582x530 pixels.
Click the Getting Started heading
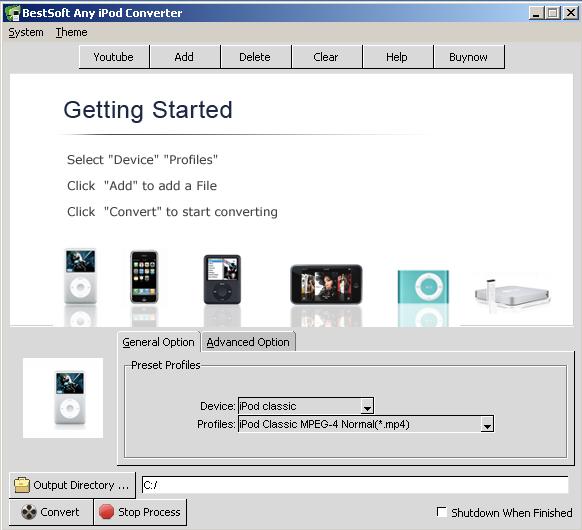point(148,110)
